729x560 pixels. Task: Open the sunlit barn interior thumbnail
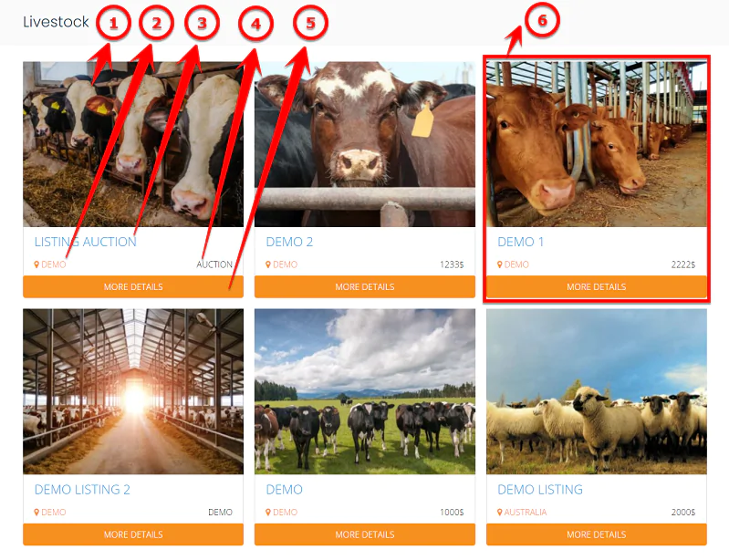(x=133, y=392)
